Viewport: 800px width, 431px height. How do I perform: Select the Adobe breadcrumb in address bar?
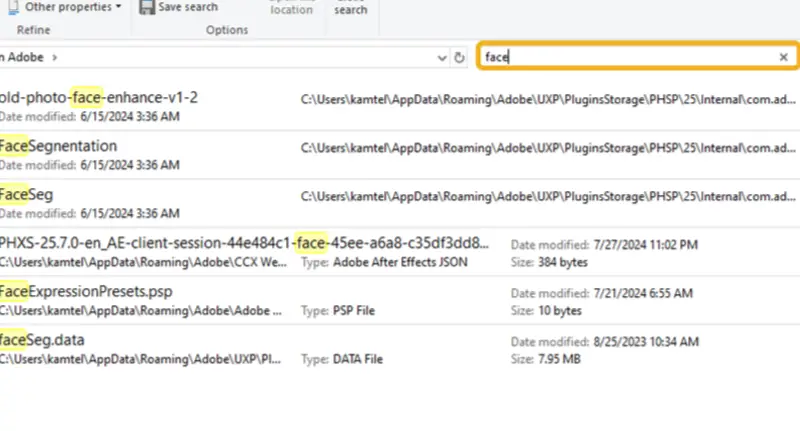point(25,57)
